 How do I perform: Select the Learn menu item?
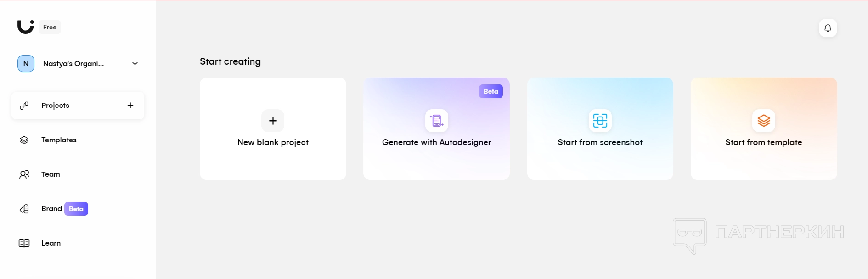tap(51, 243)
